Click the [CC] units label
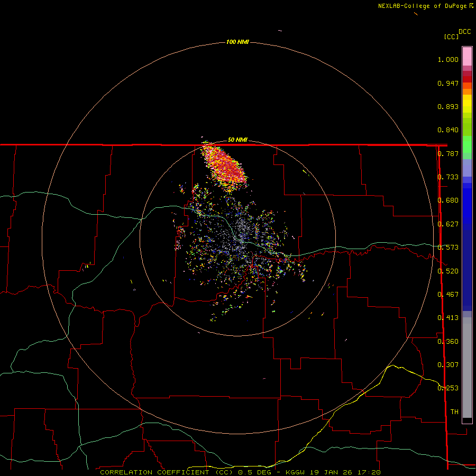This screenshot has height=476, width=476. tap(451, 36)
